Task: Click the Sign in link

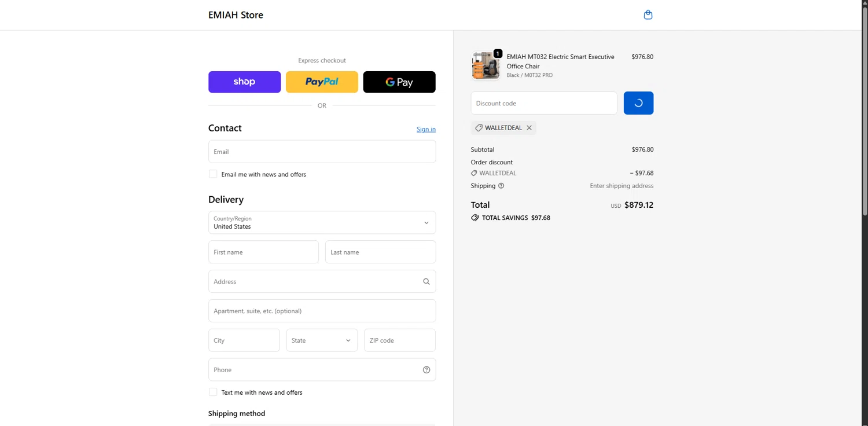Action: [x=426, y=129]
